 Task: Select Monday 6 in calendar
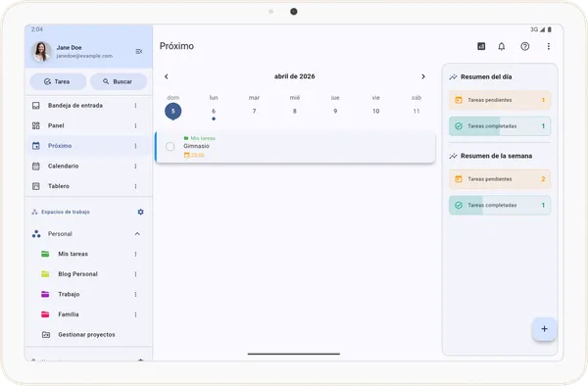(x=214, y=112)
